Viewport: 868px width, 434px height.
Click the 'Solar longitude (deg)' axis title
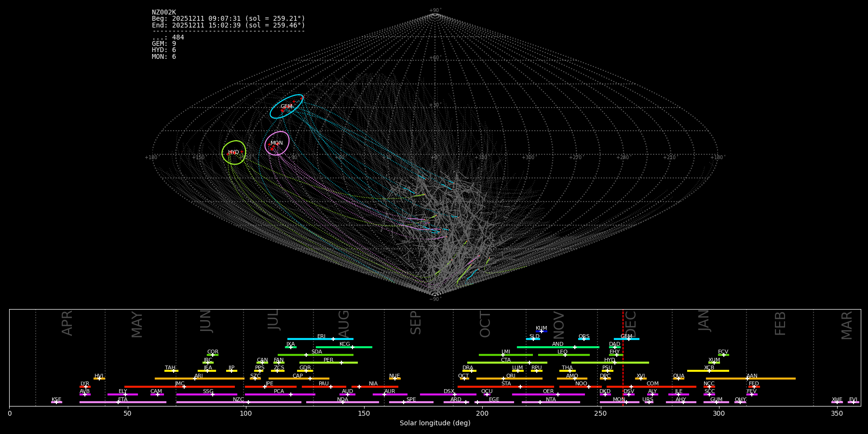tap(435, 423)
